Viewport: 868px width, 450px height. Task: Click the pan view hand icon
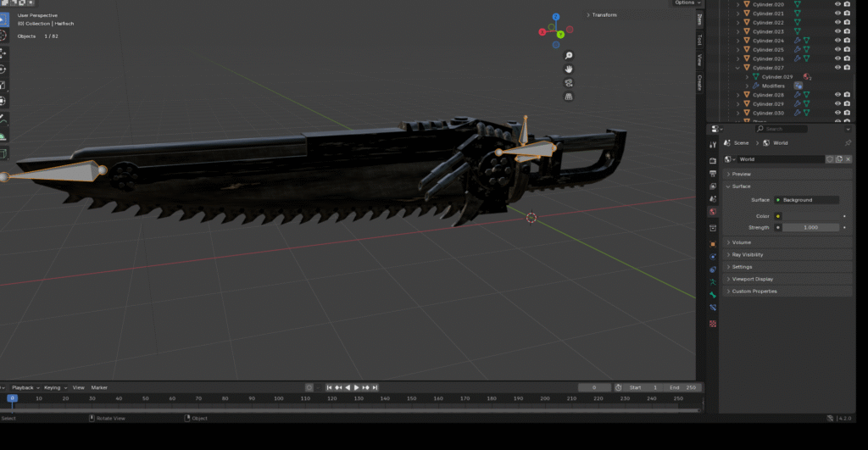[x=568, y=69]
